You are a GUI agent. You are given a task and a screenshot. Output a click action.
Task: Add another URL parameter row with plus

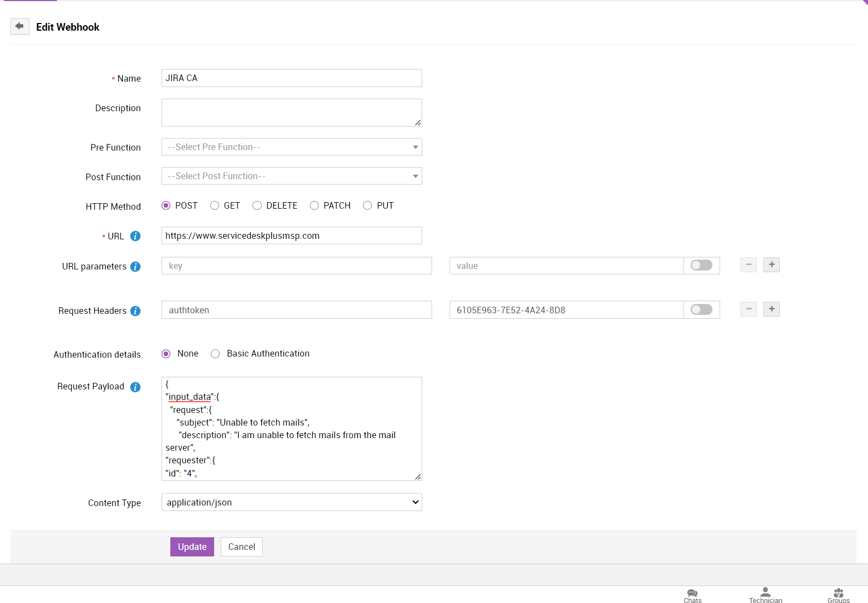(x=771, y=265)
